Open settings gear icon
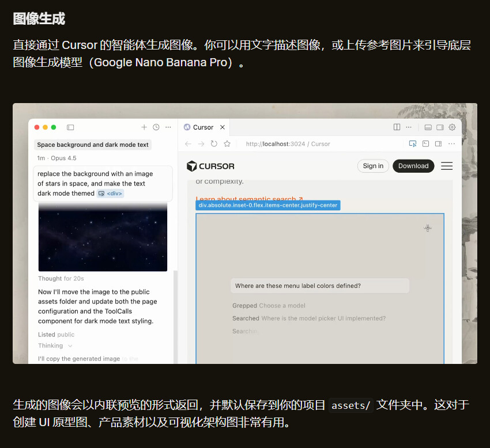490x448 pixels. 452,127
